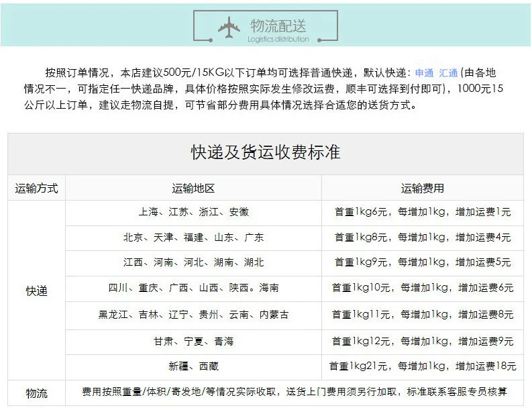Click the 运输地区 column header
Image resolution: width=532 pixels, height=412 pixels.
click(x=193, y=188)
